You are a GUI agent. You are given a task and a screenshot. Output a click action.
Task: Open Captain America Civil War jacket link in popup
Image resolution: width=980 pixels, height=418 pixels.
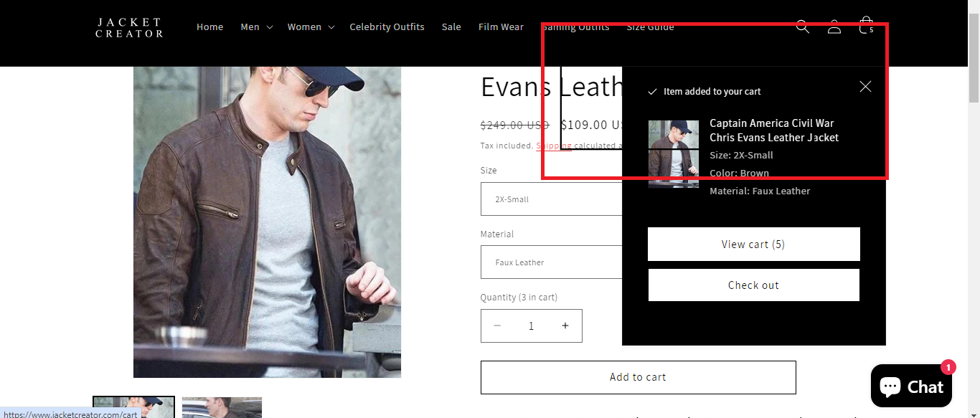pos(774,130)
